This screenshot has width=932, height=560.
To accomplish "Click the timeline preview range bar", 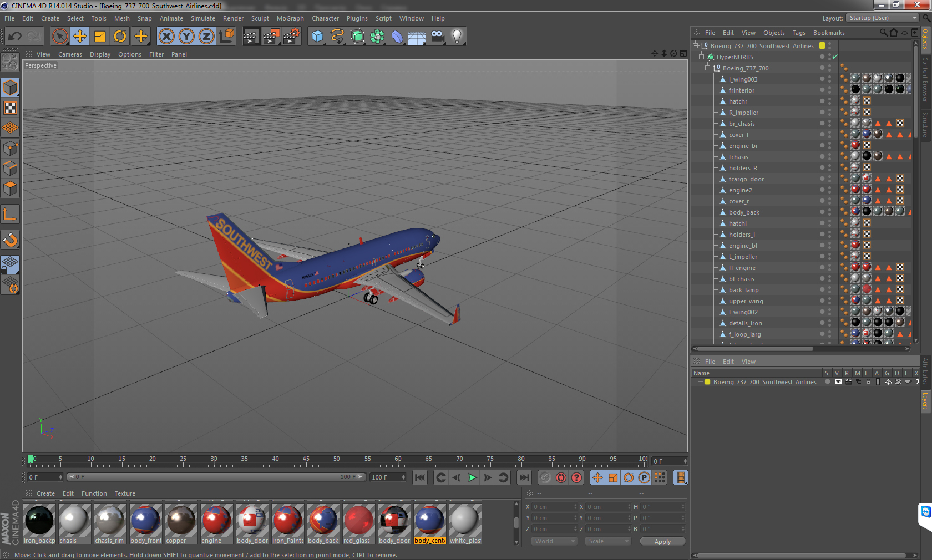I will pyautogui.click(x=216, y=477).
